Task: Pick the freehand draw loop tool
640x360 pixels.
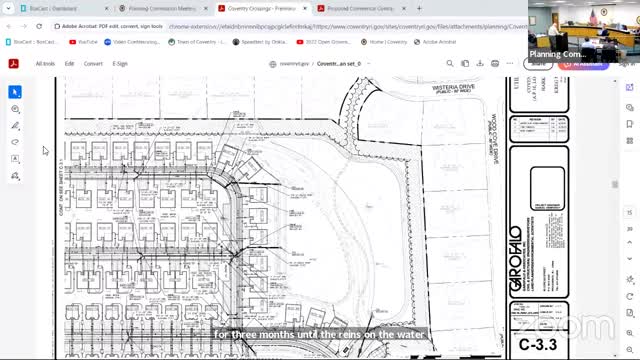Action: 15,142
